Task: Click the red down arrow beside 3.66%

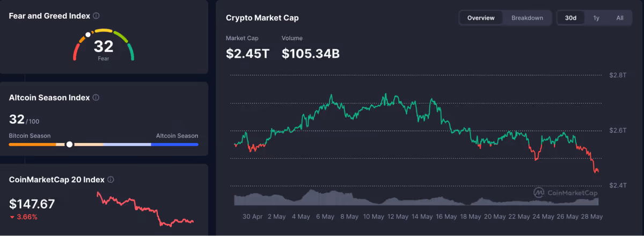Action: pos(12,217)
